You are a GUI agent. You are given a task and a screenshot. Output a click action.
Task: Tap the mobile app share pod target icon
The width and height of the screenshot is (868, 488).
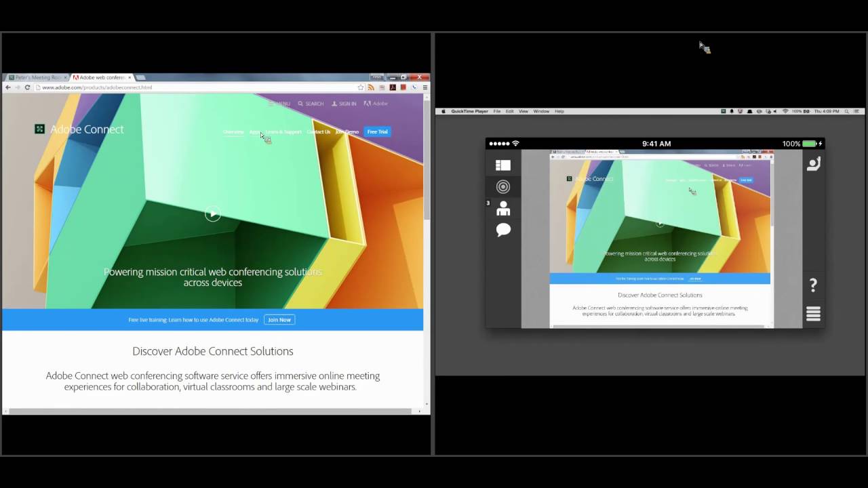503,186
